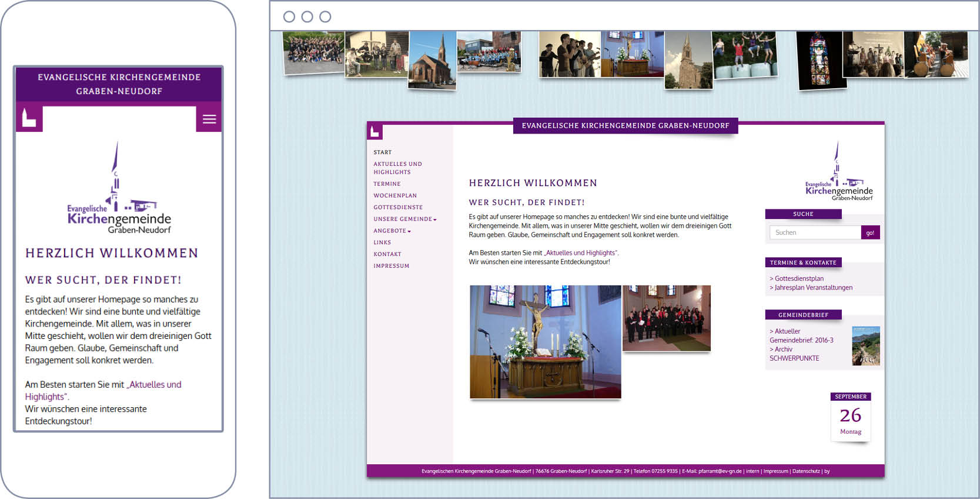Open the hamburger menu in mobile view
The height and width of the screenshot is (499, 980).
click(x=209, y=119)
